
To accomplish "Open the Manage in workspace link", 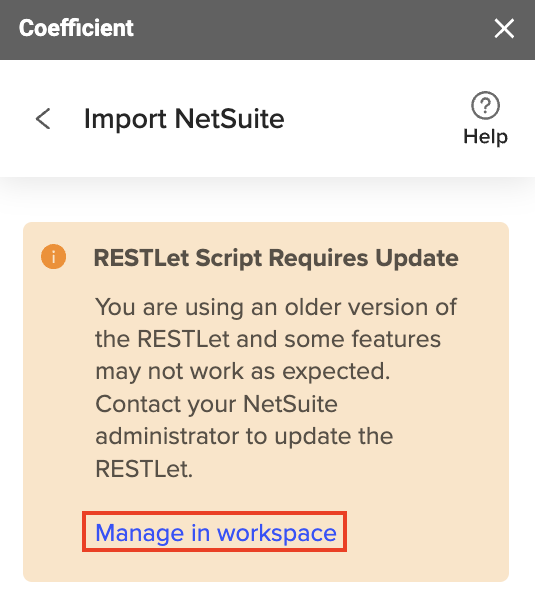I will pyautogui.click(x=215, y=533).
